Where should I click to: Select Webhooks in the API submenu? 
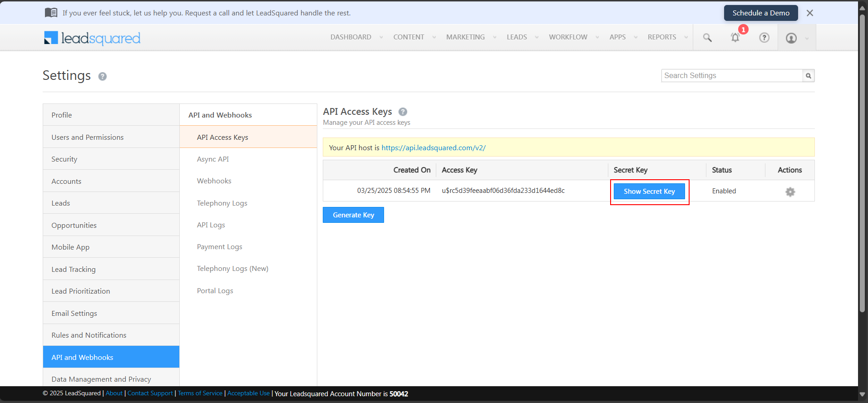214,181
